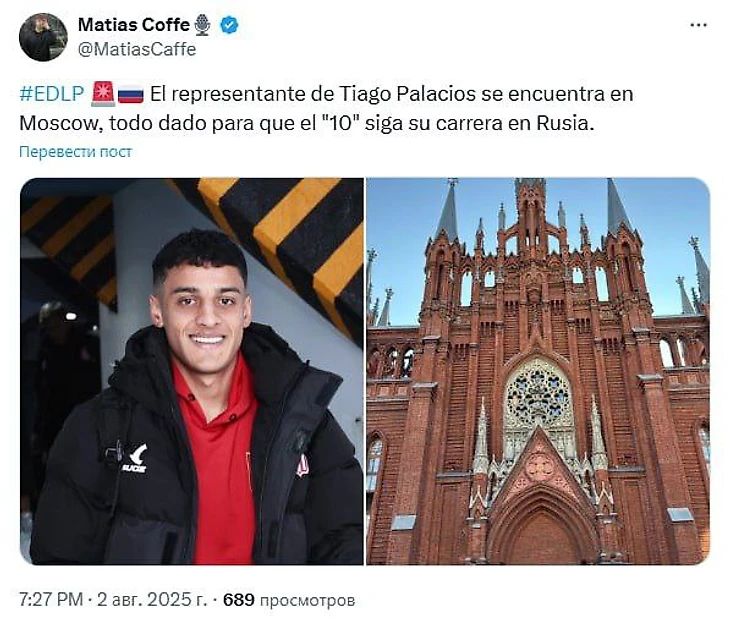Click the red siren emoji in the tweet

[103, 94]
